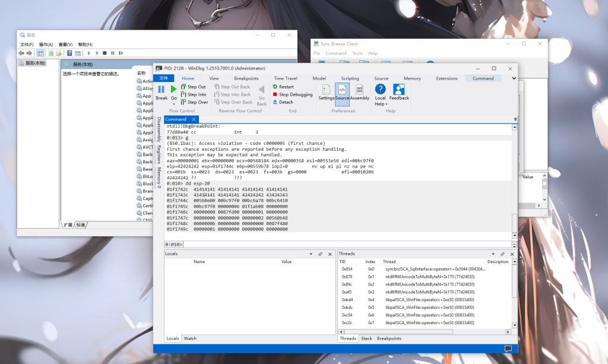Click the Stop Debugging button
This screenshot has height=364, width=608.
(292, 94)
